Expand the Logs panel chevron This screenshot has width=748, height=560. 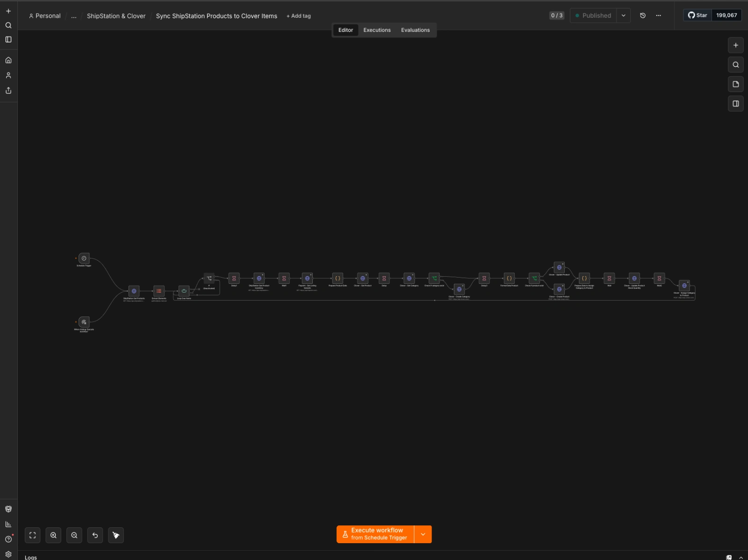(x=741, y=557)
